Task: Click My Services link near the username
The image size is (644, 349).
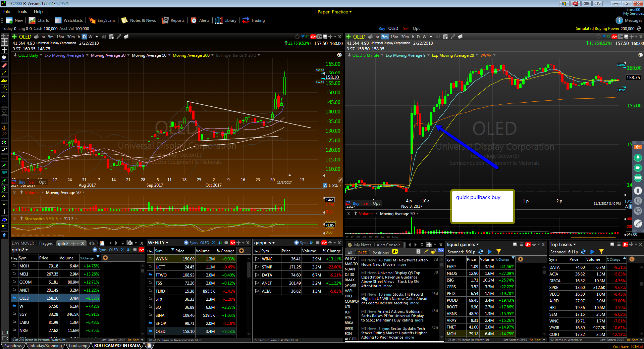Action: click(x=633, y=13)
